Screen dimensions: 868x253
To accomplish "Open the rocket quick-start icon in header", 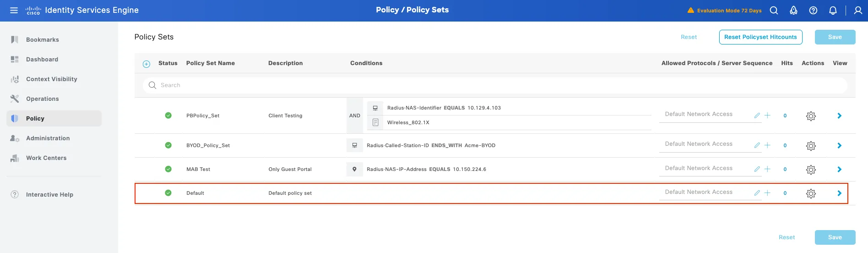I will point(793,10).
